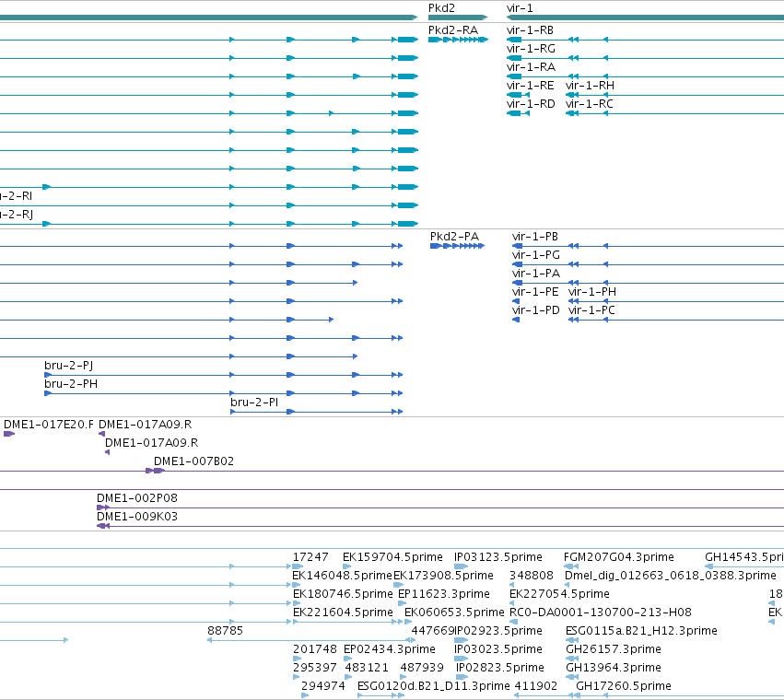This screenshot has width=784, height=700.
Task: Click the Pkd2 gene label
Action: pyautogui.click(x=441, y=8)
